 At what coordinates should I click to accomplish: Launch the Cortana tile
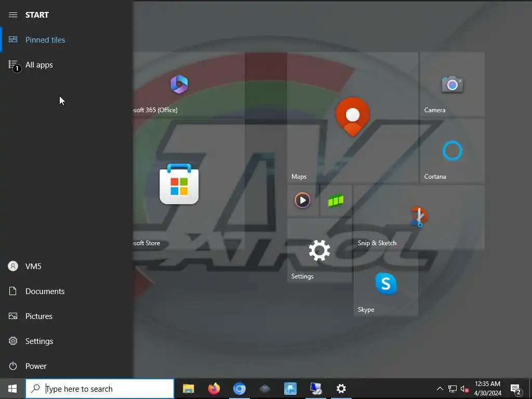tap(453, 151)
